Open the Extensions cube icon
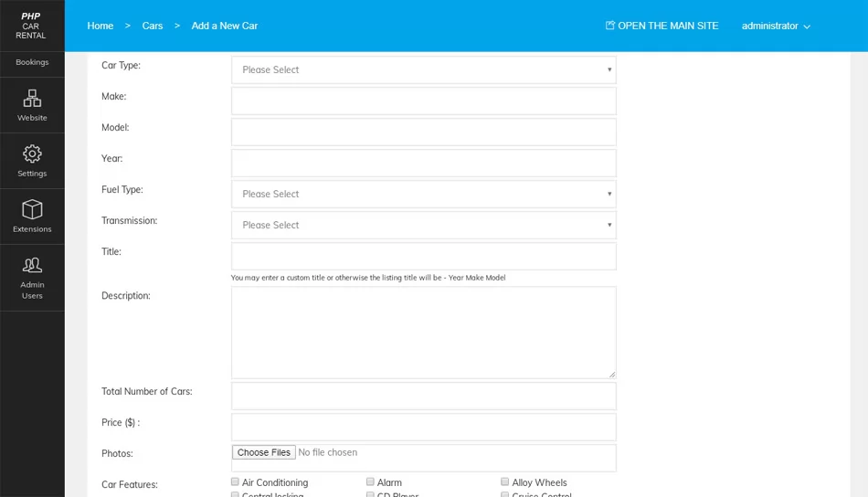This screenshot has width=868, height=497. [32, 210]
